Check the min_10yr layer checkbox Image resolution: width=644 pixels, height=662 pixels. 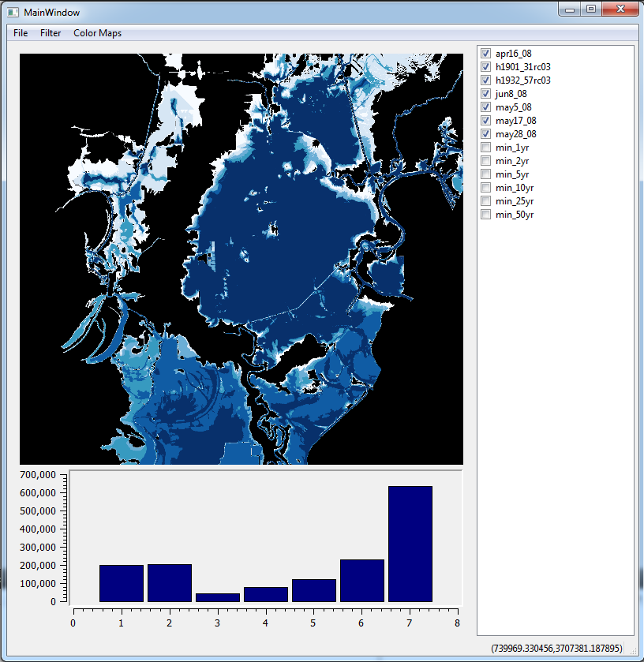point(485,188)
